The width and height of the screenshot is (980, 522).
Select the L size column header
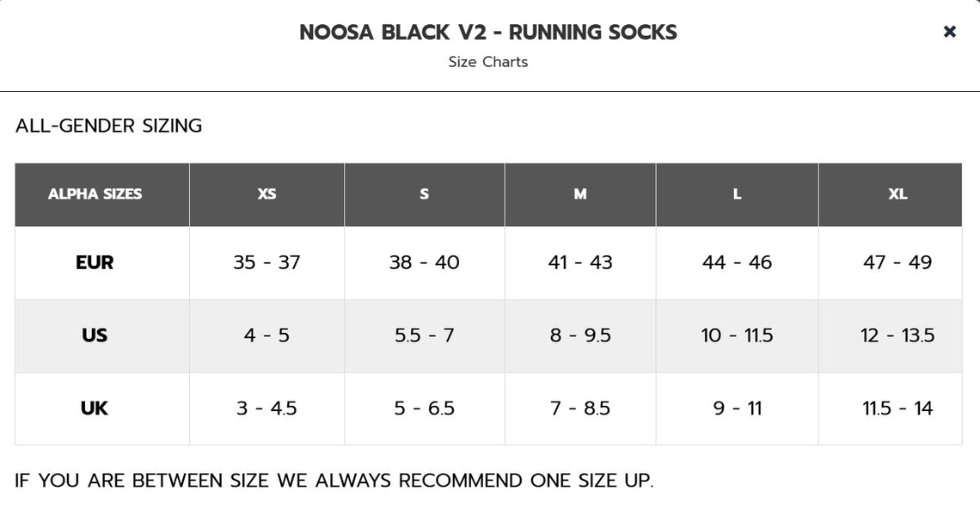(x=737, y=194)
